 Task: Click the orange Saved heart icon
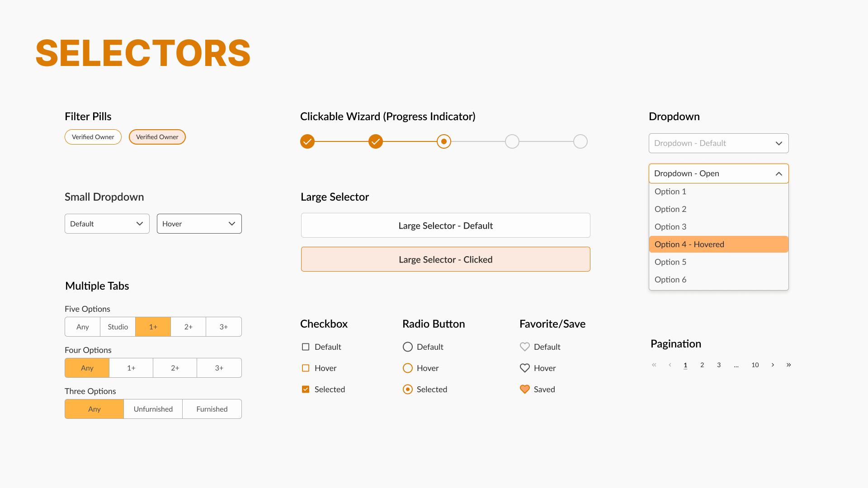[x=524, y=389]
